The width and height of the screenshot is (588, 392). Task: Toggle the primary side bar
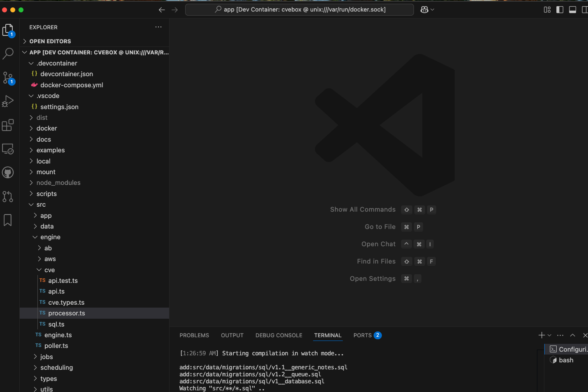560,9
